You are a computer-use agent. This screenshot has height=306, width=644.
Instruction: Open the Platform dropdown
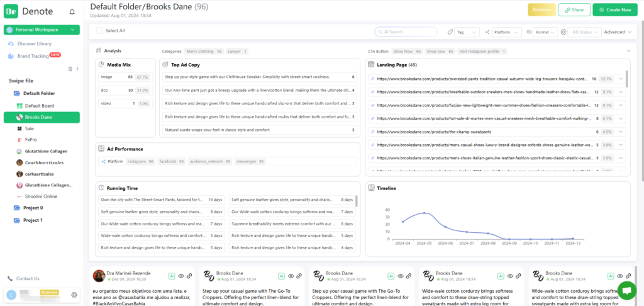click(x=506, y=31)
